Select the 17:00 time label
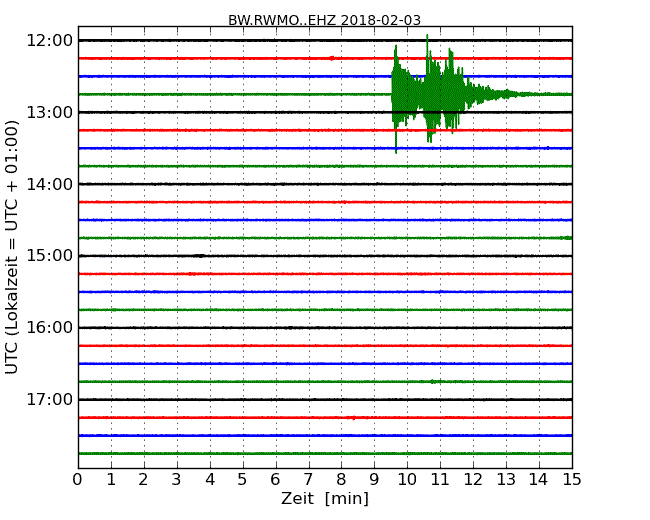The width and height of the screenshot is (650, 520). coord(50,399)
